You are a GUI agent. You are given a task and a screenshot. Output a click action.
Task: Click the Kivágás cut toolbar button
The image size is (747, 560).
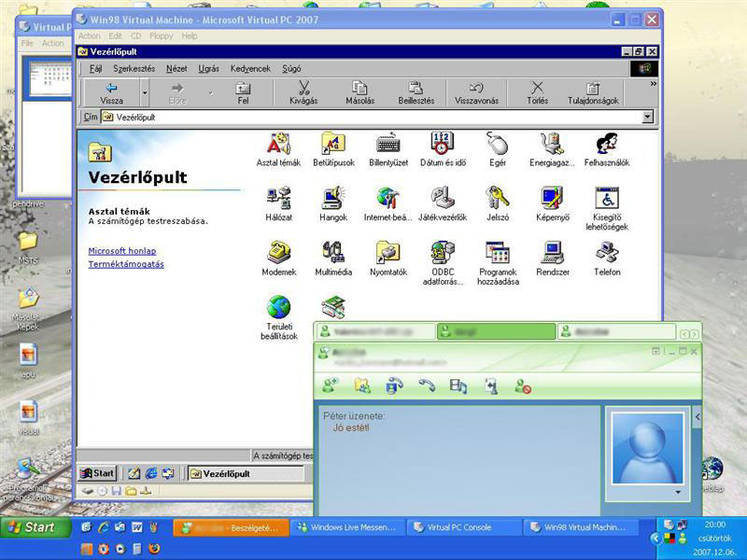[x=303, y=92]
